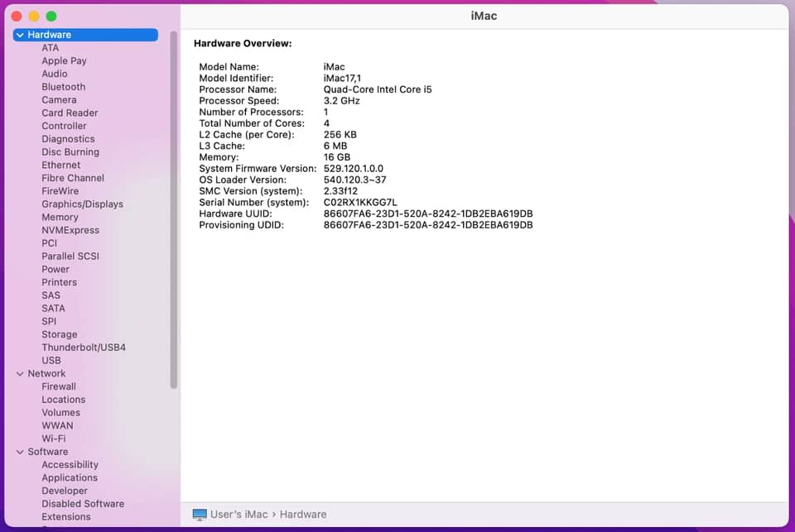
Task: Show Power information
Action: click(55, 269)
